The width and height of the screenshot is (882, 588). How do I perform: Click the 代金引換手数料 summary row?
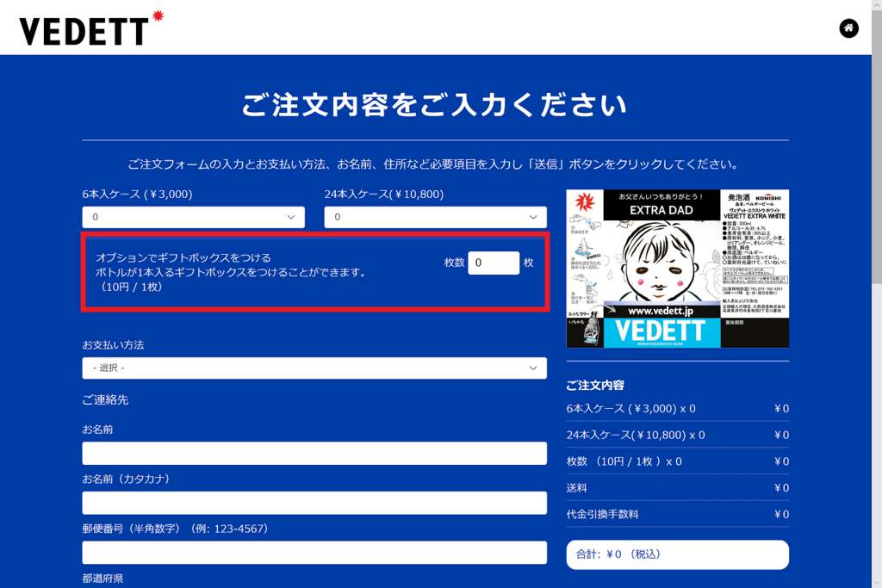(677, 514)
